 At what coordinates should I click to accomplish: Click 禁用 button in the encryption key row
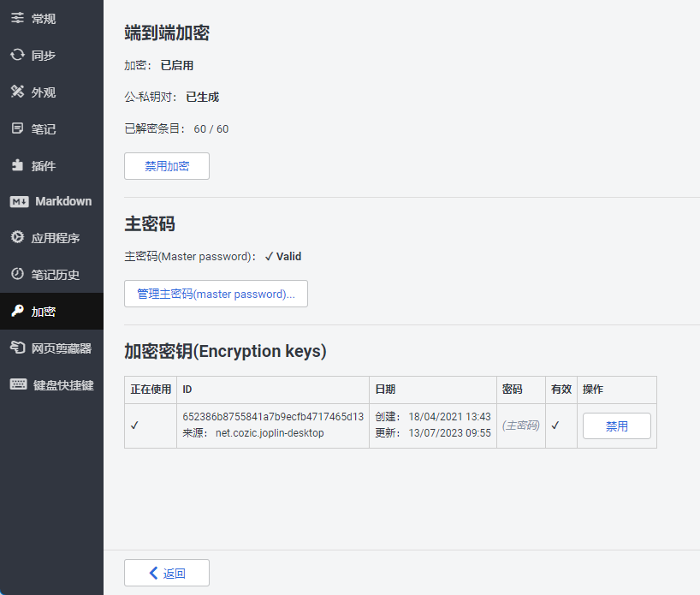616,425
